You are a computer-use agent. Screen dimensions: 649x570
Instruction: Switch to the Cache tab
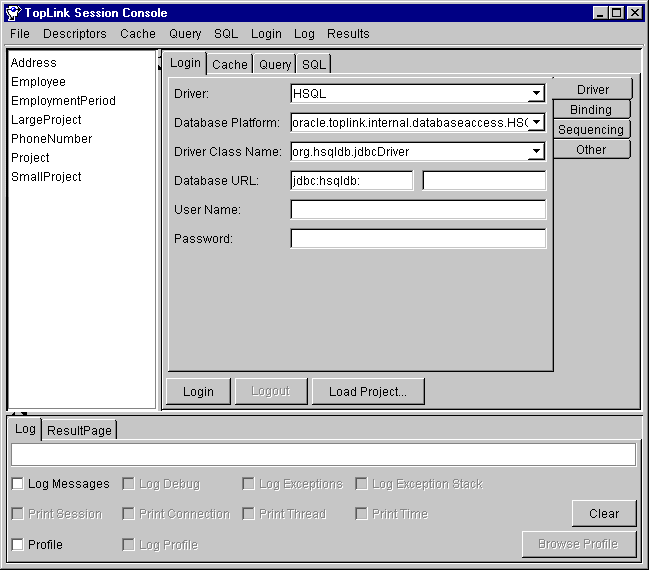230,64
